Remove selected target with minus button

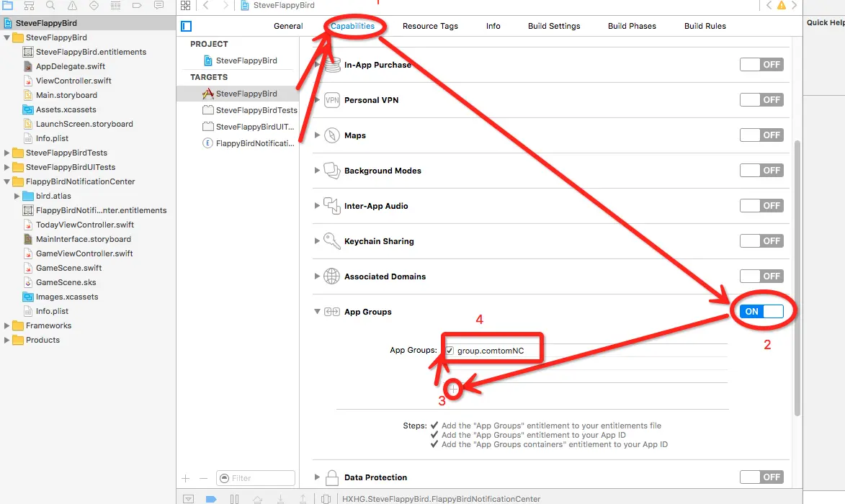(203, 478)
